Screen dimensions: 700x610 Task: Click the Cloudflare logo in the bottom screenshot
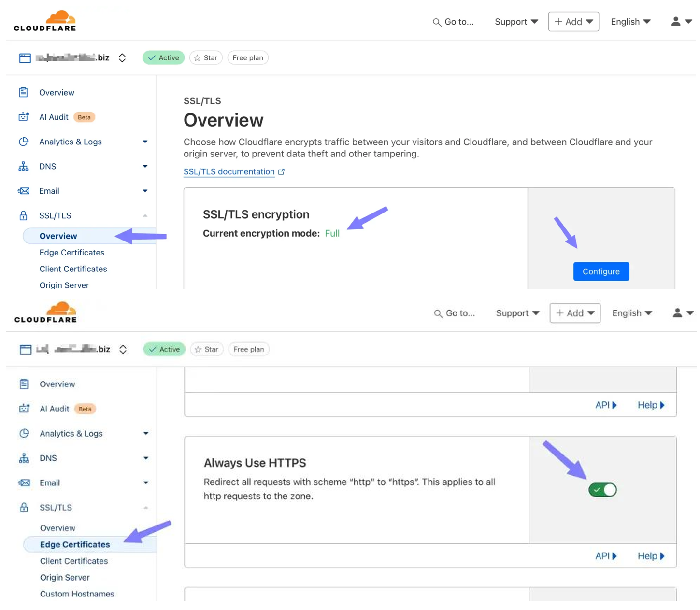pyautogui.click(x=45, y=312)
